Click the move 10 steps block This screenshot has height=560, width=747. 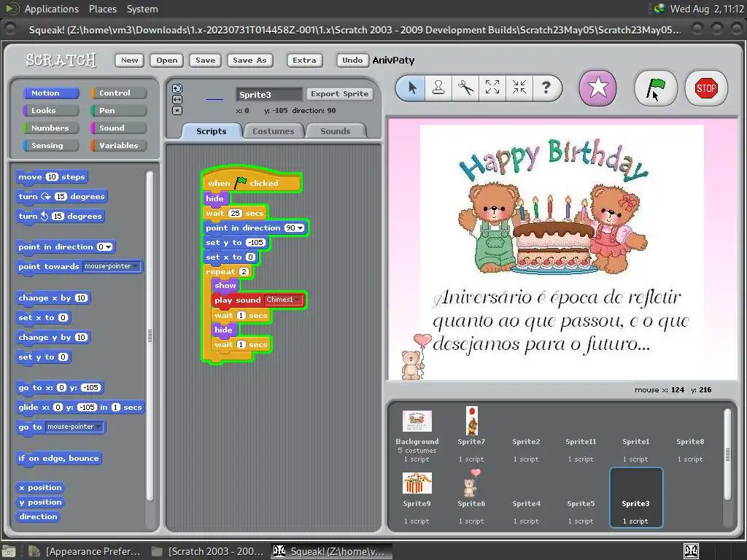(x=52, y=176)
